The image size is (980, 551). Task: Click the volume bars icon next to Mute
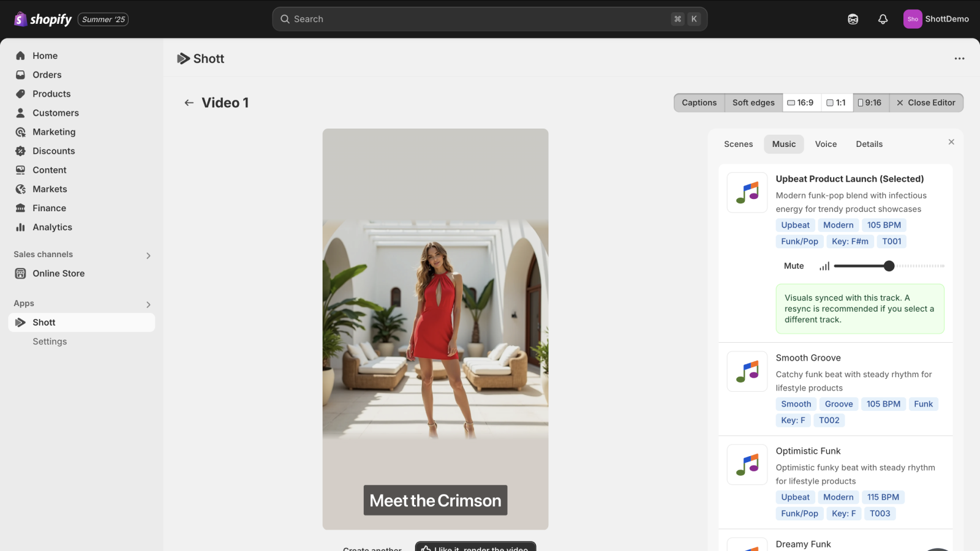(x=824, y=266)
